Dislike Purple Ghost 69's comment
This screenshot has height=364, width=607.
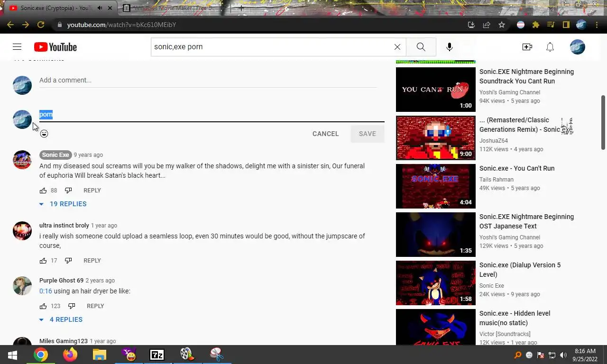pyautogui.click(x=72, y=306)
